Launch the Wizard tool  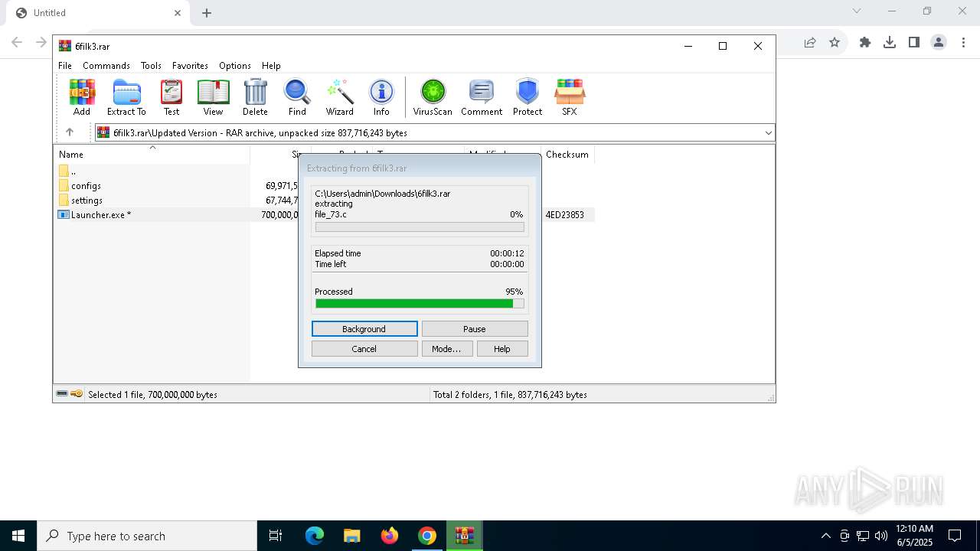coord(340,97)
